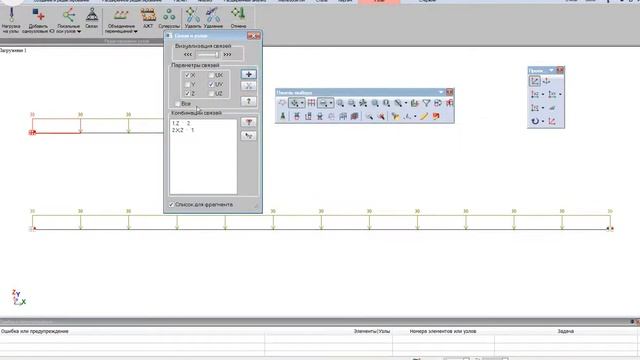Click Ошибка или предупреждение column header
640x360 pixels.
(35, 331)
